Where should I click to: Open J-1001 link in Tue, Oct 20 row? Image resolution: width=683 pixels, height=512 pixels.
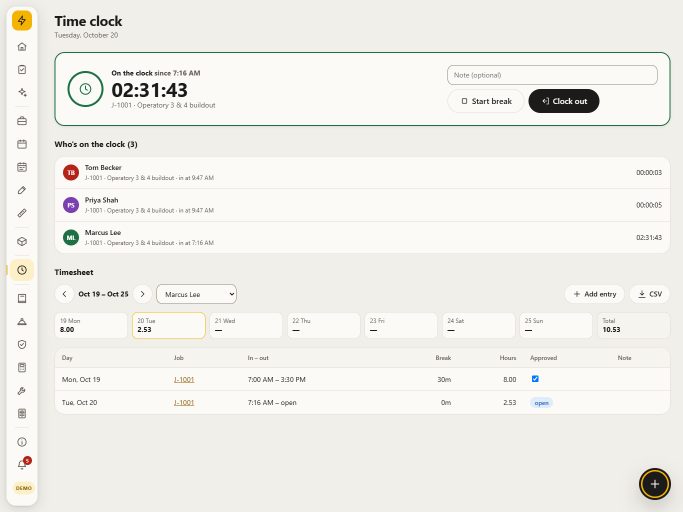click(184, 403)
